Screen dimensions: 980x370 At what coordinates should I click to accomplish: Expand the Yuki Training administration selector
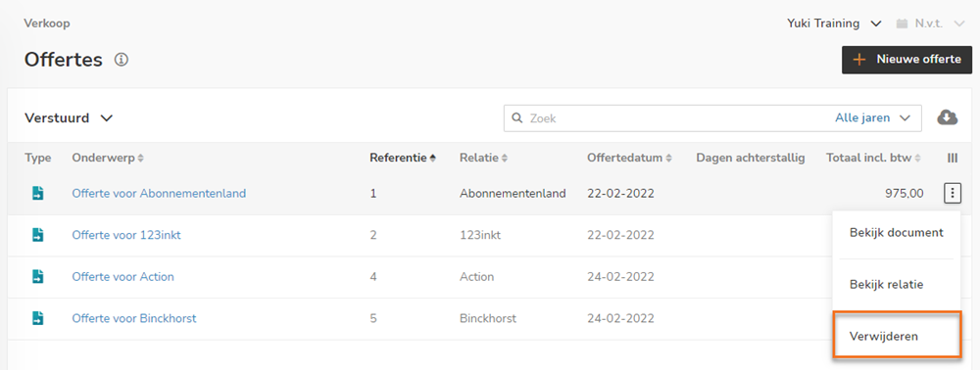834,23
